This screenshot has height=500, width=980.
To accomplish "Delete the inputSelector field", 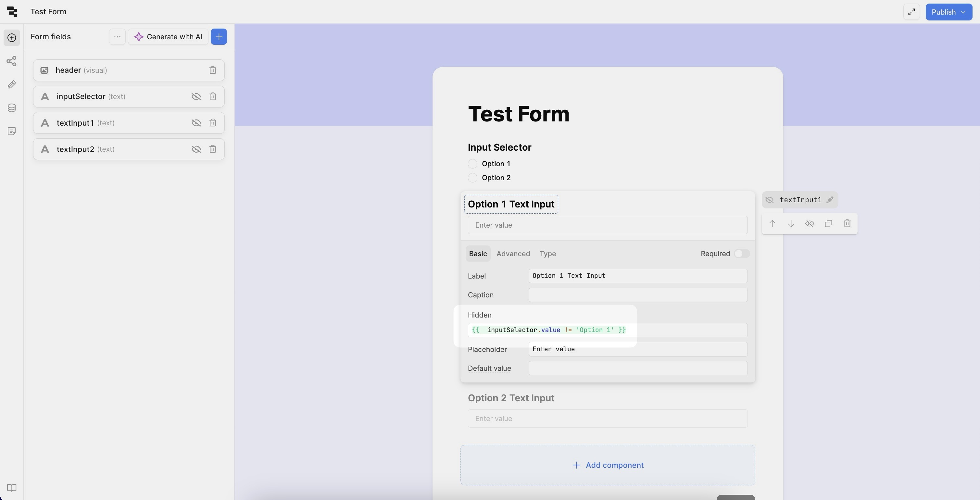I will 213,97.
